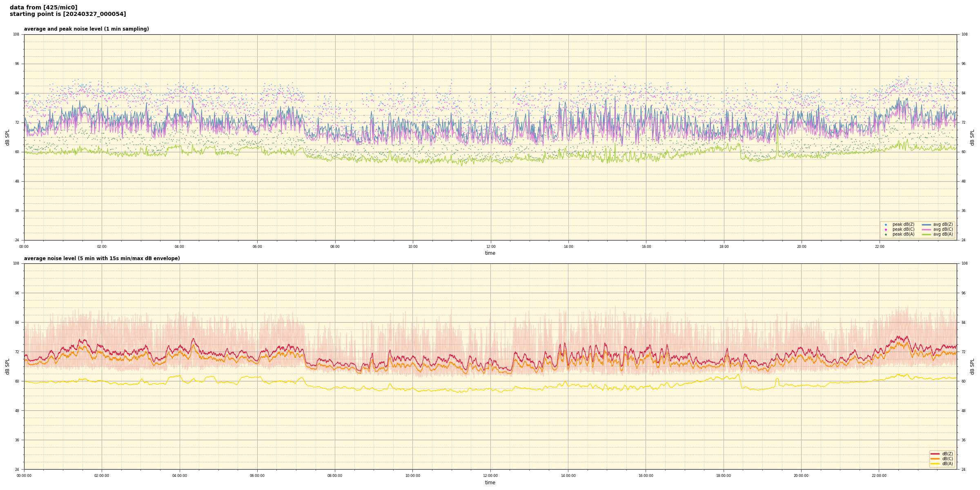Click the 'data from [425/mic0]' header text
980x490 pixels.
[43, 7]
